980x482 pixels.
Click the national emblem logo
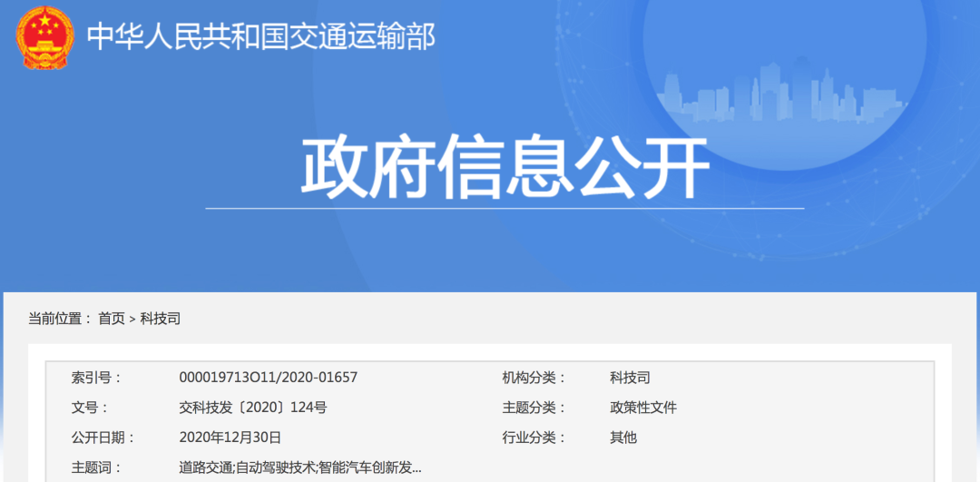coord(44,37)
